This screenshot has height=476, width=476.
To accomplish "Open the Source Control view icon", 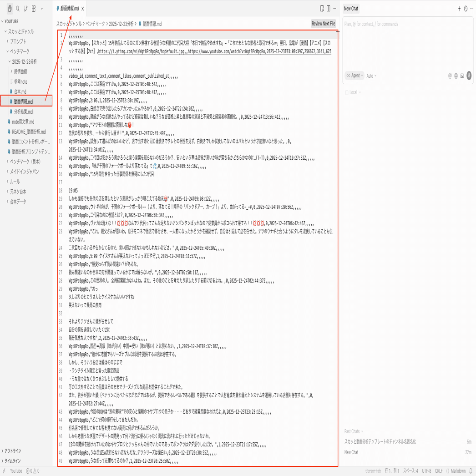I will pos(26,9).
